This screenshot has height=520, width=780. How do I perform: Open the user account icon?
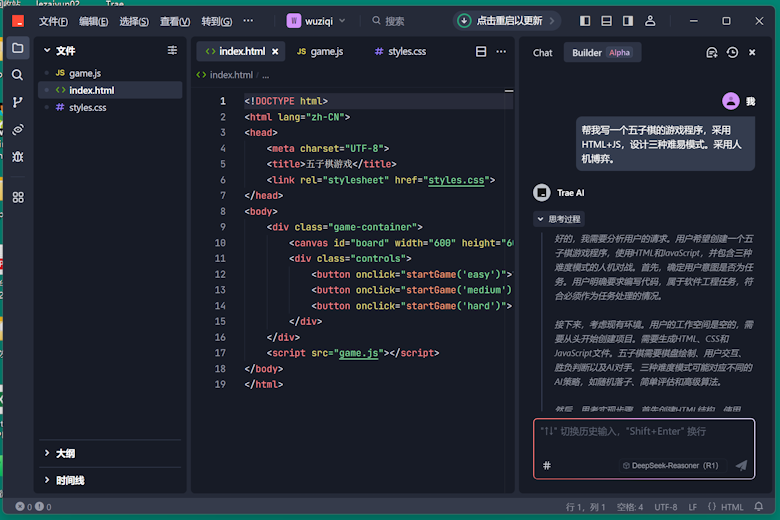[650, 21]
